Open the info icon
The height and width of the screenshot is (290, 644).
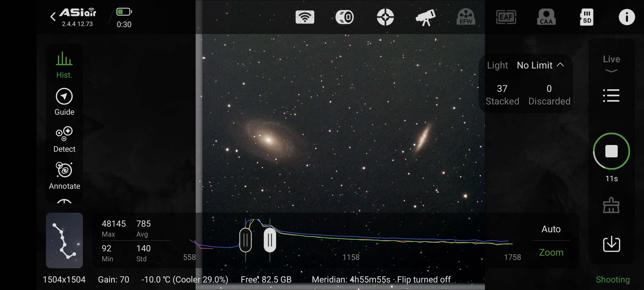click(x=627, y=17)
